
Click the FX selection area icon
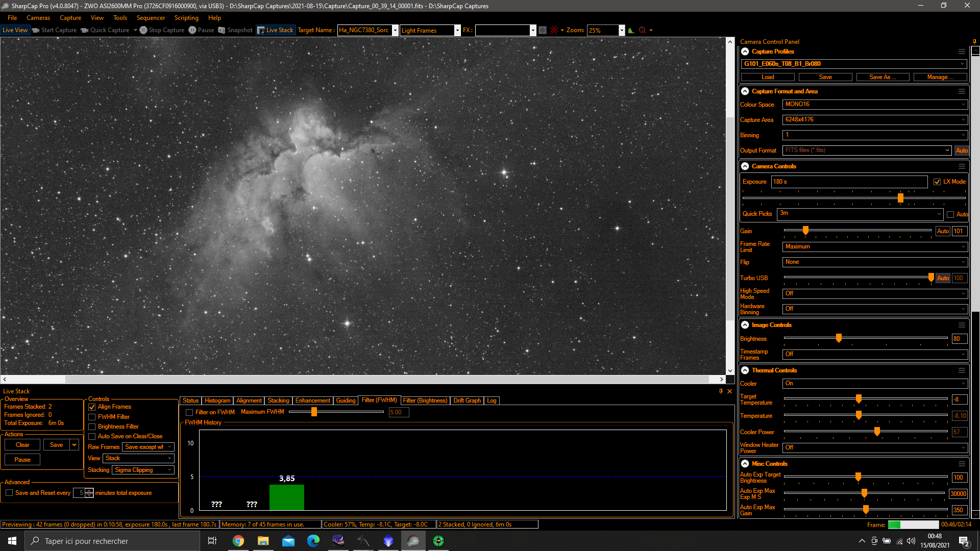(x=543, y=30)
